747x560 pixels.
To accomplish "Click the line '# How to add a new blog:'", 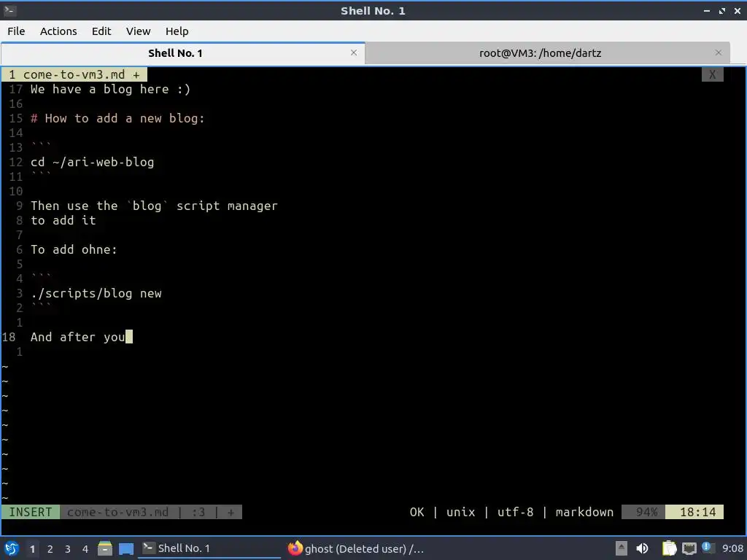I will (117, 118).
